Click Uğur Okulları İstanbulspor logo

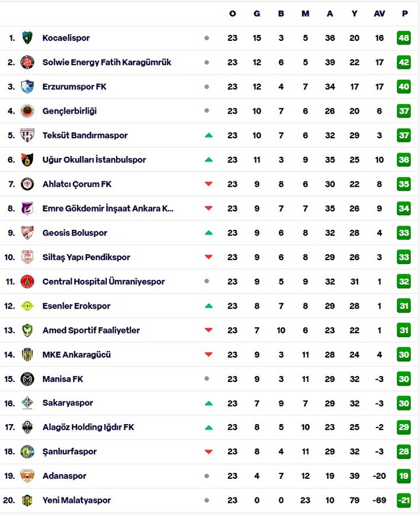point(27,160)
